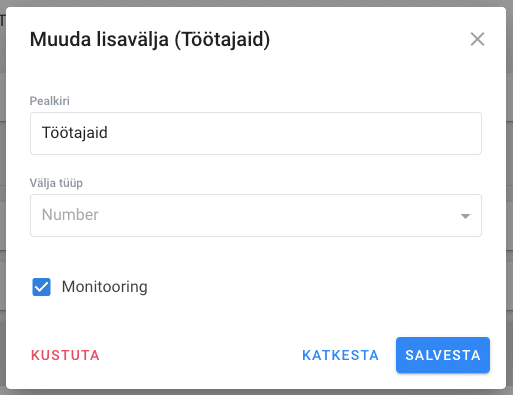Open the Välja tüüp dropdown
Screen dimensions: 513x395
click(x=256, y=215)
